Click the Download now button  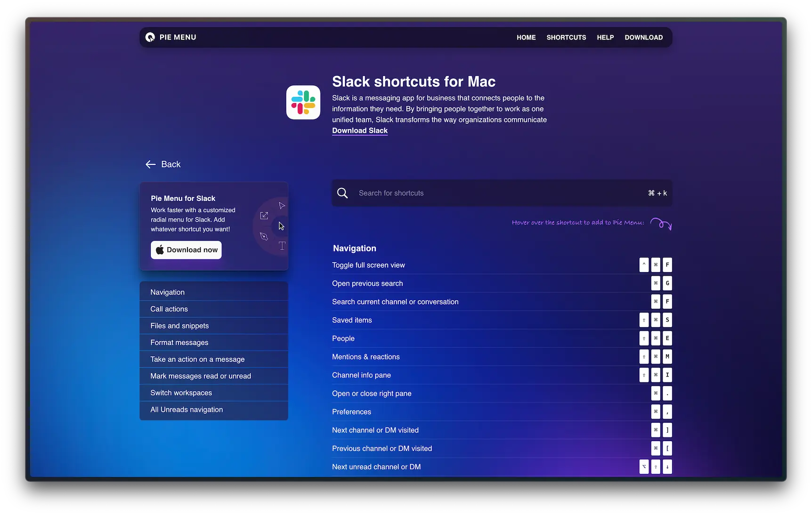pos(186,250)
